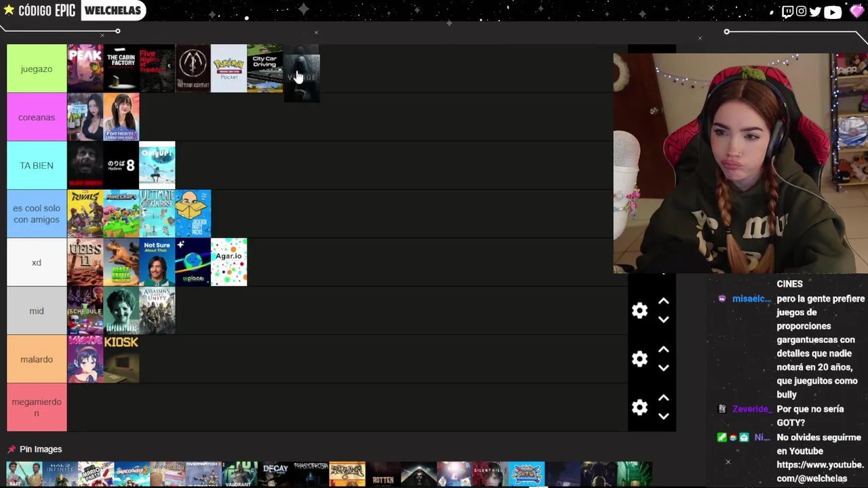Select the scary face tile in TA BIEN
The height and width of the screenshot is (488, 868).
[x=85, y=165]
